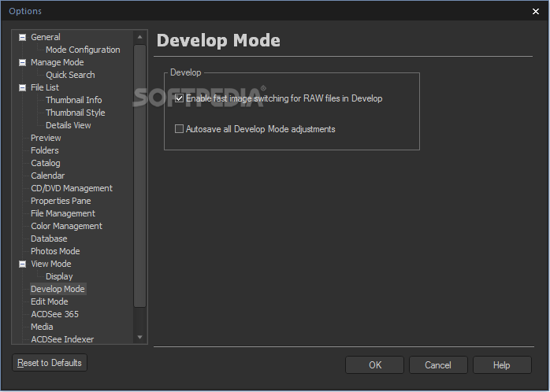Open Quick Search options
Image resolution: width=550 pixels, height=392 pixels.
point(70,75)
